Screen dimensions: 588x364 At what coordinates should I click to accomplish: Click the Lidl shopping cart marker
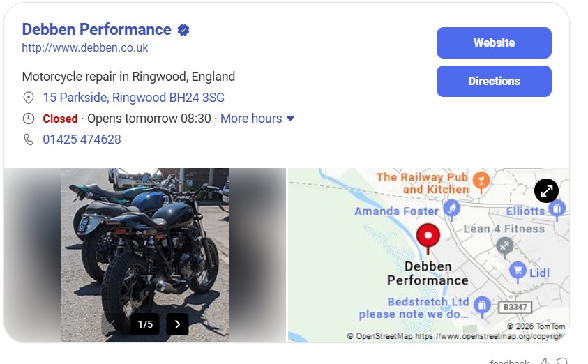click(517, 270)
